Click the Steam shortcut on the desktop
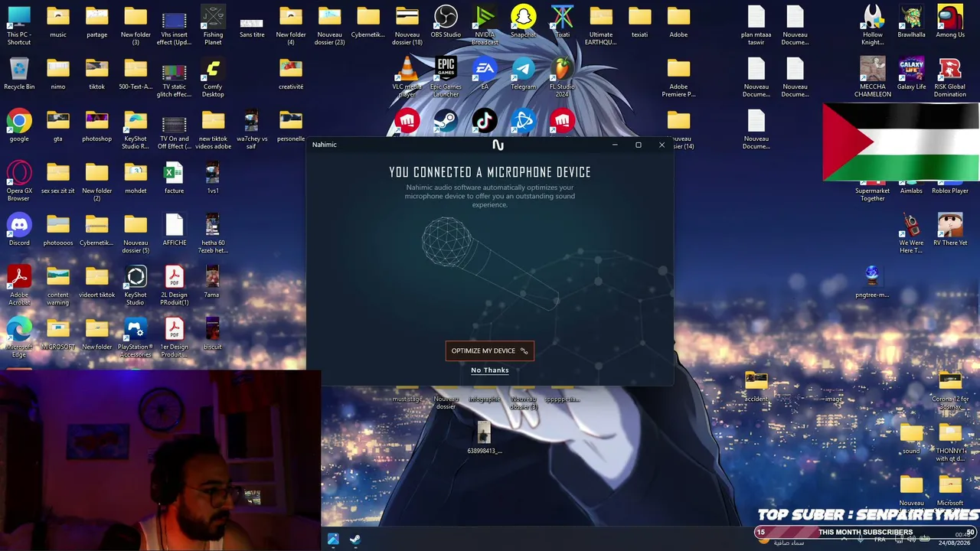 point(446,121)
